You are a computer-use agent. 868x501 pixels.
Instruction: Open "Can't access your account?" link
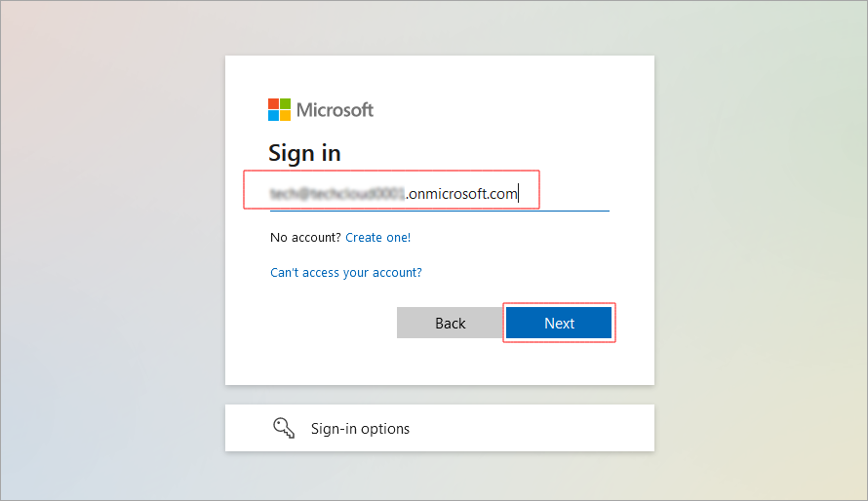(x=346, y=273)
